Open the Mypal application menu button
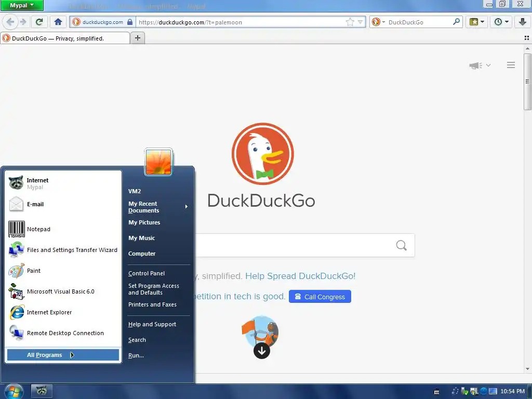This screenshot has width=532, height=399. point(22,5)
